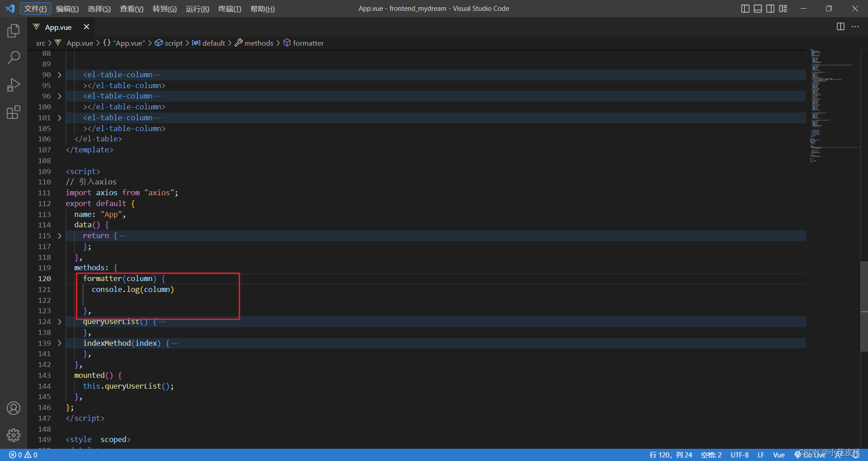Click the 行 120, 列 24 cursor position

coord(670,455)
